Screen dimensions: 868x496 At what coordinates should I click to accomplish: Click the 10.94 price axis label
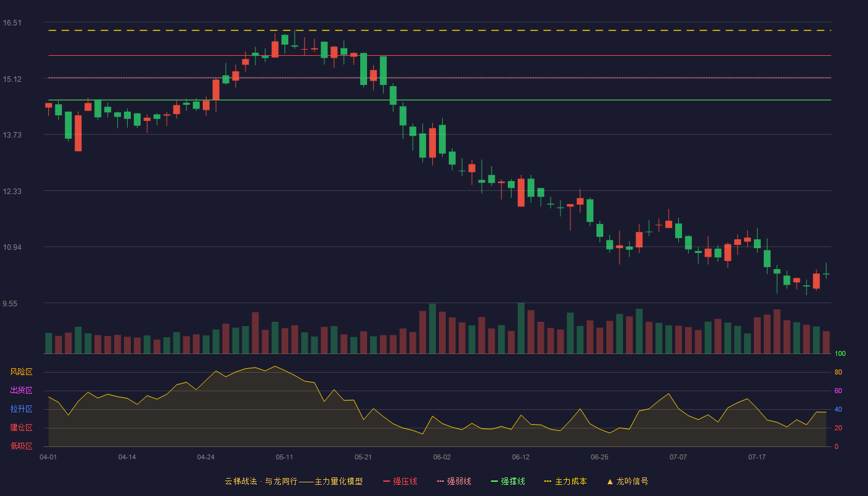[12, 247]
